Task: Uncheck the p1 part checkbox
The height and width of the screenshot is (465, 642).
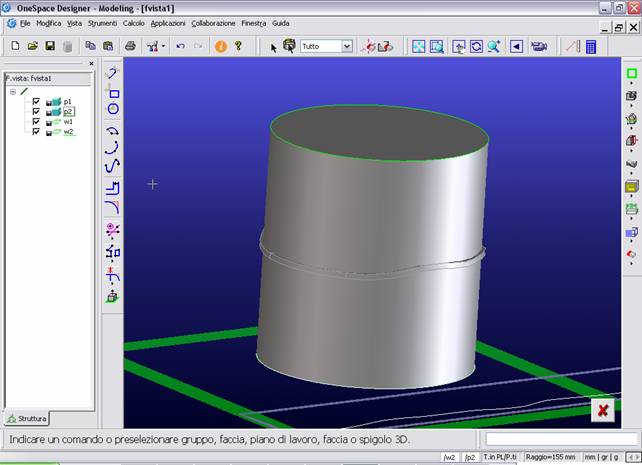Action: [36, 101]
